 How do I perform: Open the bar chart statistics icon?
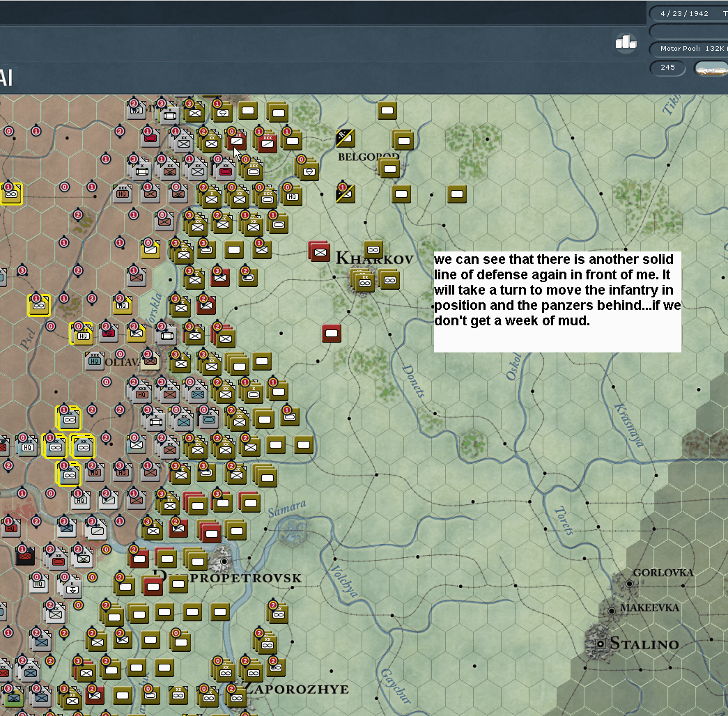[626, 42]
